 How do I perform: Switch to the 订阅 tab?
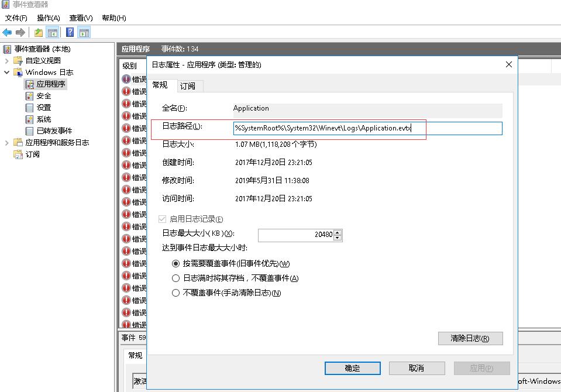tap(188, 86)
